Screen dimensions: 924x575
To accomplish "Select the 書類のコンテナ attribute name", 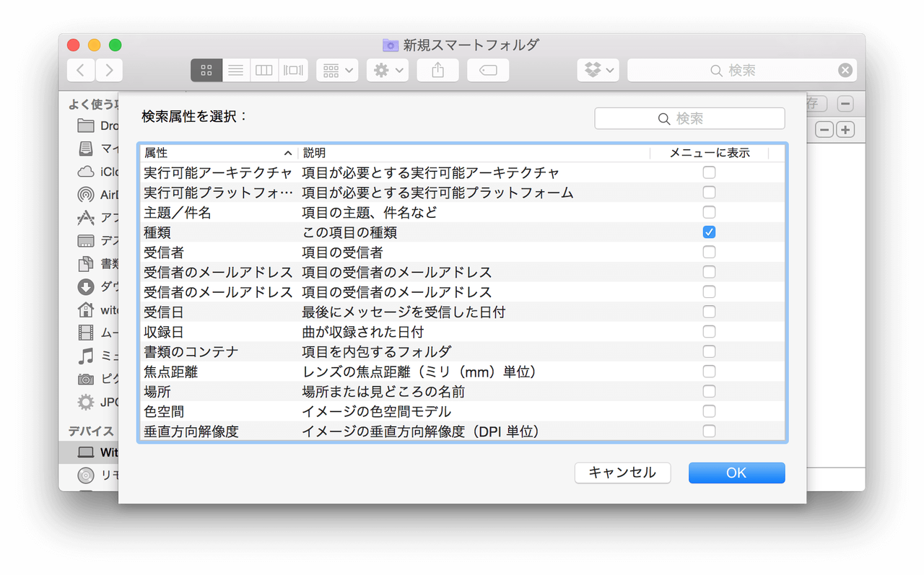I will [191, 352].
